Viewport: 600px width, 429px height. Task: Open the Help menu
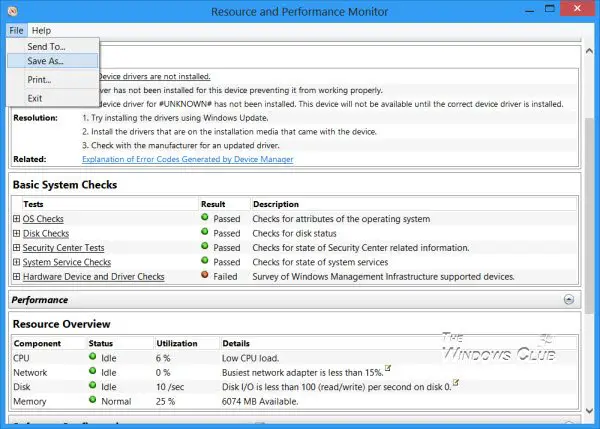click(x=41, y=30)
